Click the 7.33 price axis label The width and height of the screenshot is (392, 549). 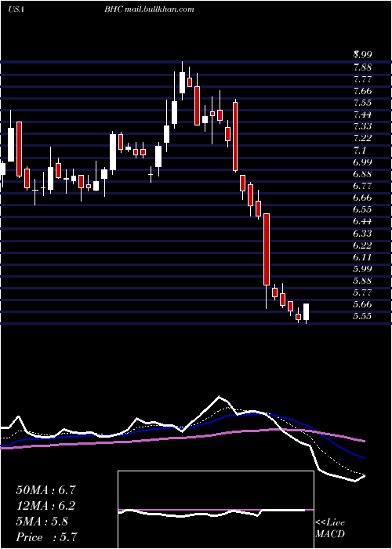tap(362, 126)
